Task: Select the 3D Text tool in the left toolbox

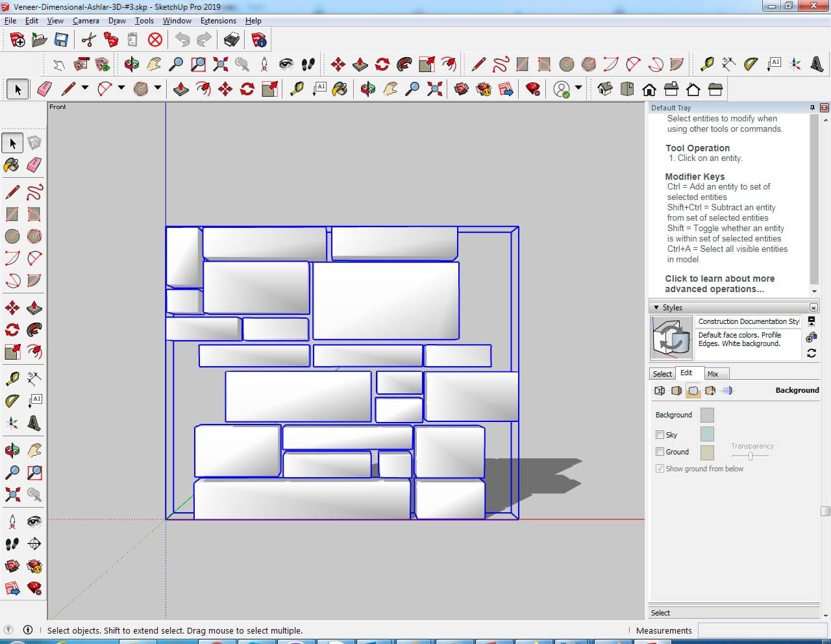Action: point(34,424)
